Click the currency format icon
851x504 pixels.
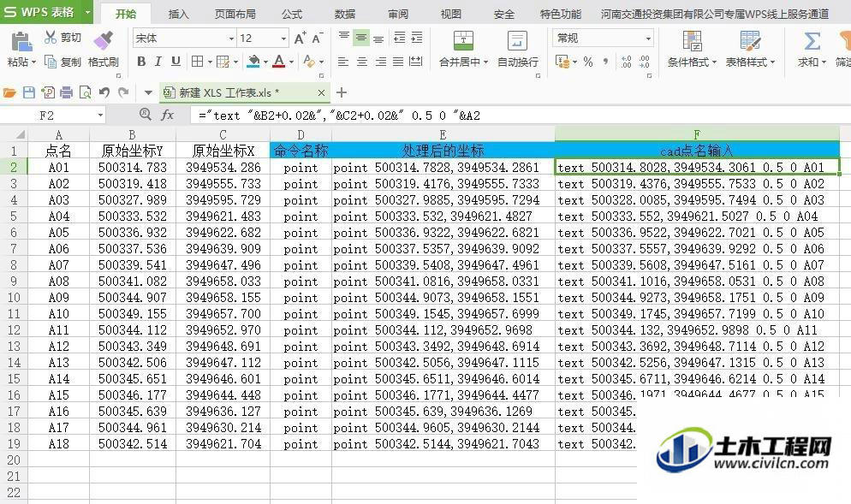pos(562,62)
